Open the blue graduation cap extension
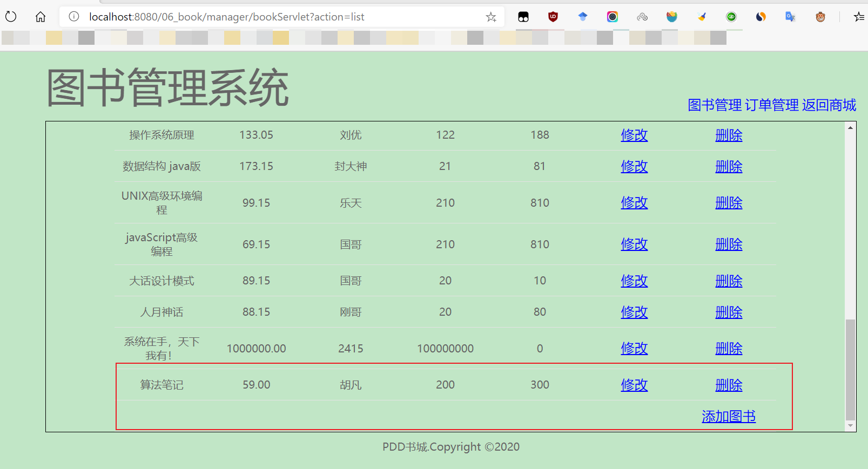Image resolution: width=868 pixels, height=469 pixels. 583,17
